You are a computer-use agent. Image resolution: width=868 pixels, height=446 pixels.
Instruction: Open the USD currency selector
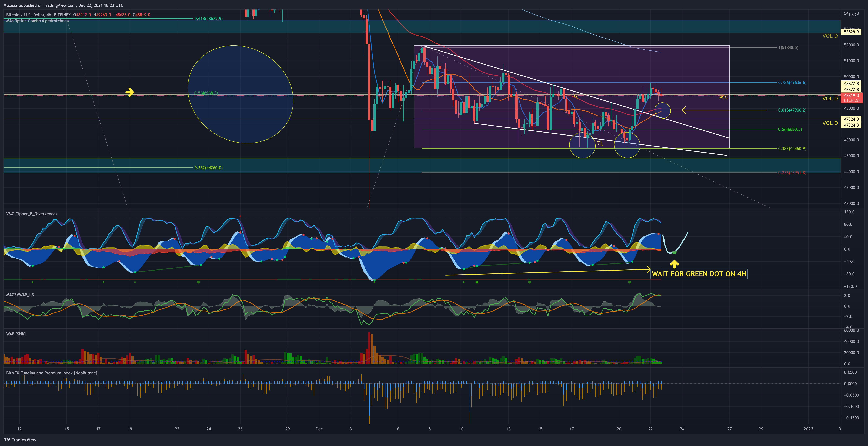[x=853, y=15]
